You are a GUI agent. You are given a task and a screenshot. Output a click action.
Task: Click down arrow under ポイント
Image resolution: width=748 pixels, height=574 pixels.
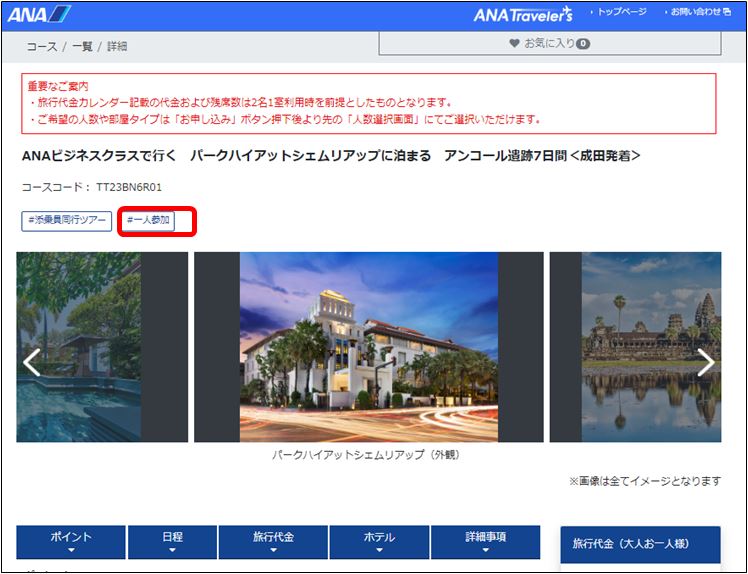(x=71, y=550)
